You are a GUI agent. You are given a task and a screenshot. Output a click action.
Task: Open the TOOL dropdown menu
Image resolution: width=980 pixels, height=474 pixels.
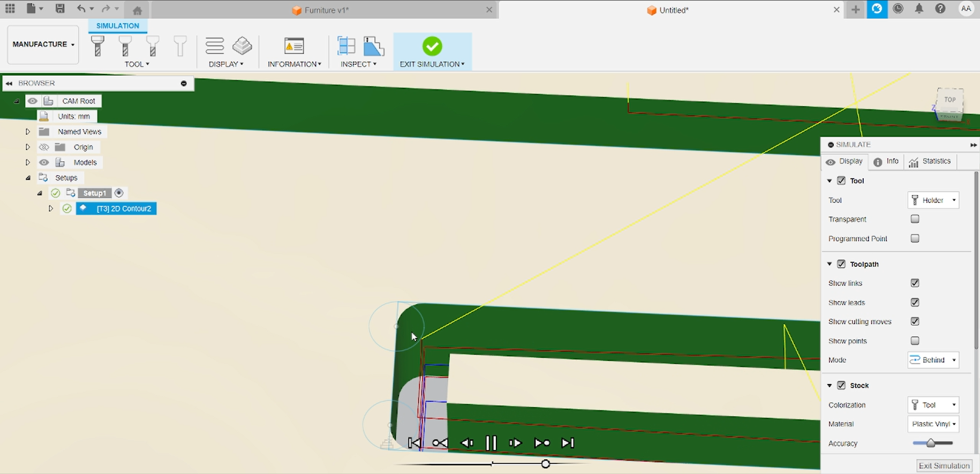[137, 64]
